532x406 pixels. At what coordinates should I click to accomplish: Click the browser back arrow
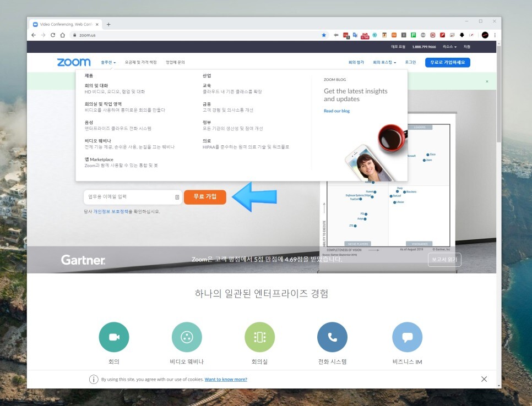coord(33,35)
